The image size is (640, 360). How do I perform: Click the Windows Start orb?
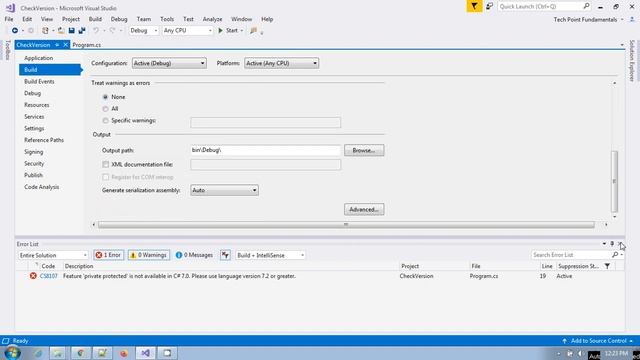click(12, 353)
